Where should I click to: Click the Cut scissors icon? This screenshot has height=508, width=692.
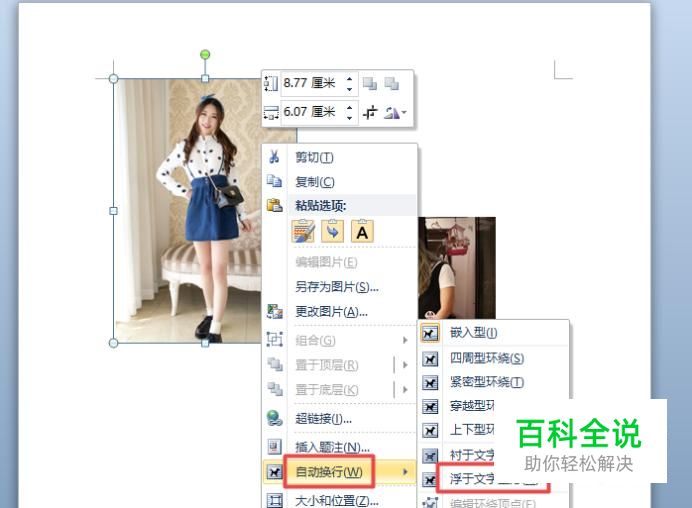tap(274, 157)
